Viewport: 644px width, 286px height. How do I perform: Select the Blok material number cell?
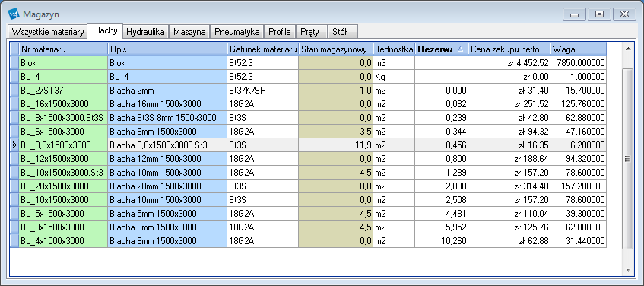pos(63,63)
